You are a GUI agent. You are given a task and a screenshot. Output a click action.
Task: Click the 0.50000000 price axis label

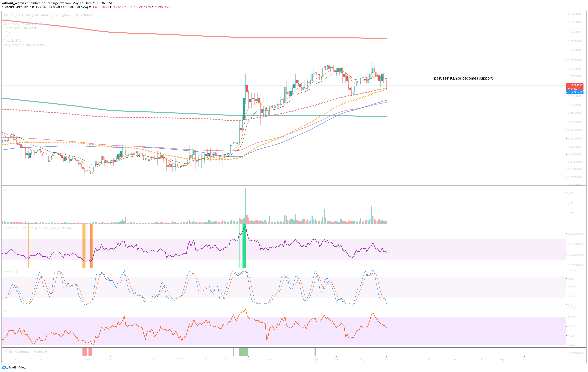(575, 139)
